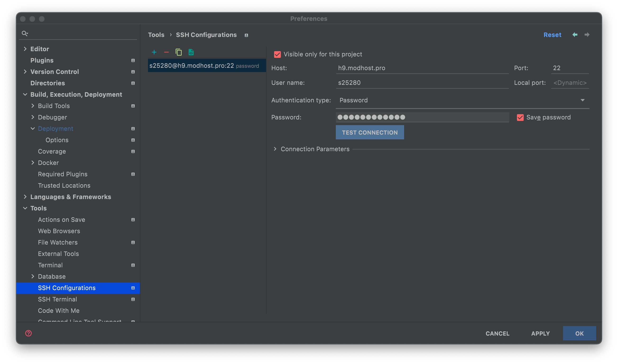
Task: Click the Reset button
Action: [552, 35]
